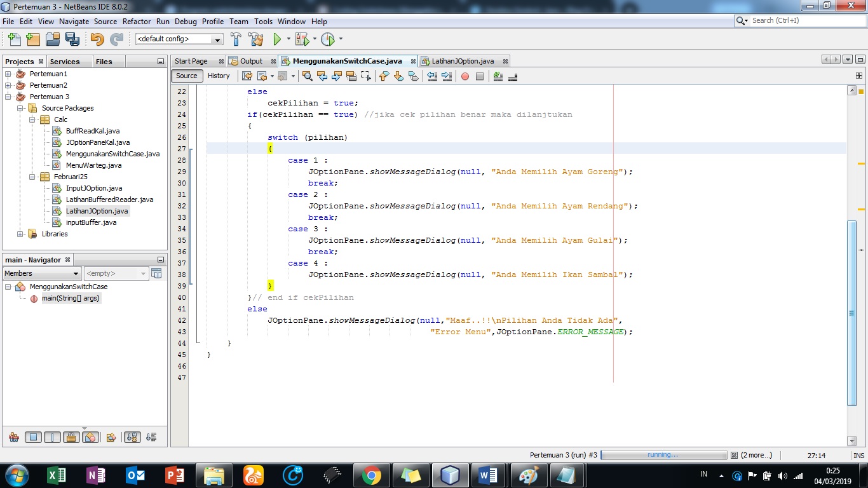Open the Refactor menu

(x=137, y=21)
